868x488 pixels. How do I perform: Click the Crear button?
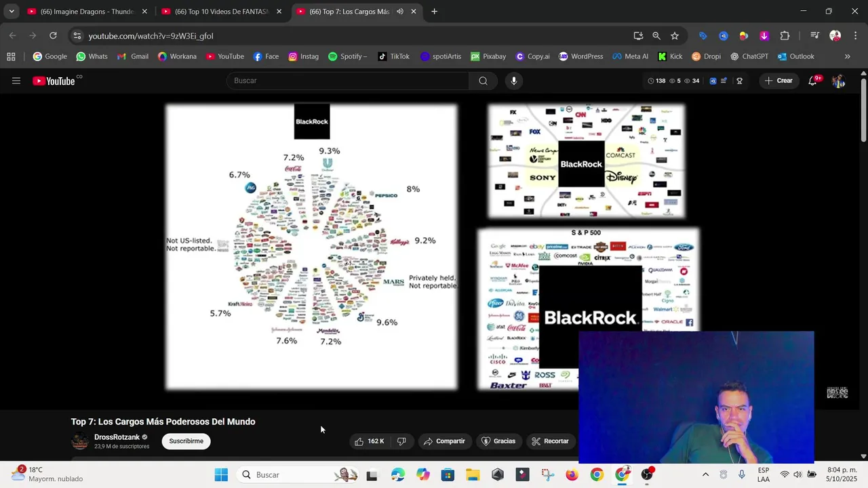tap(778, 81)
